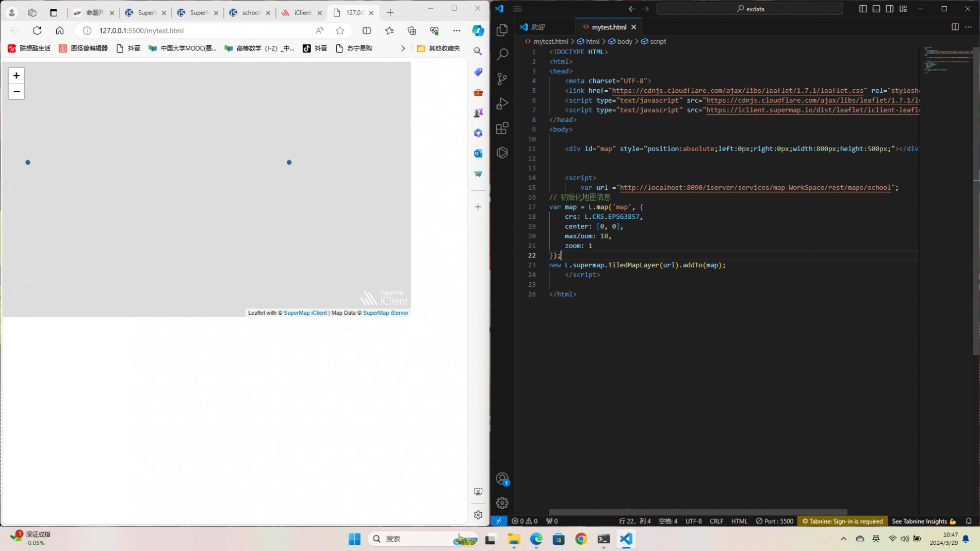Add this page to browser favorites
This screenshot has width=980, height=551.
point(340,30)
